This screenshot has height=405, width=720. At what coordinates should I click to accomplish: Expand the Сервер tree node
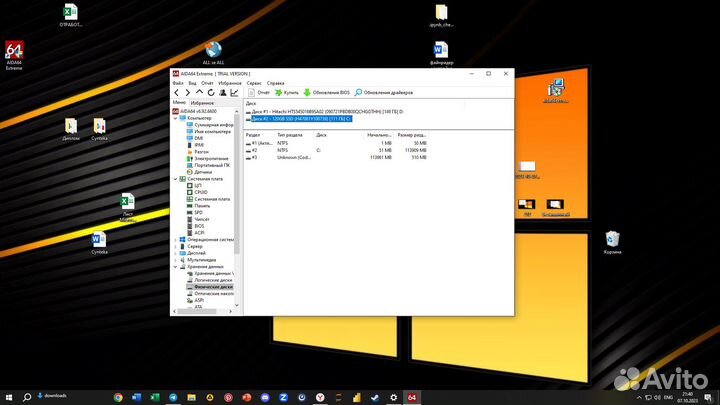point(175,247)
